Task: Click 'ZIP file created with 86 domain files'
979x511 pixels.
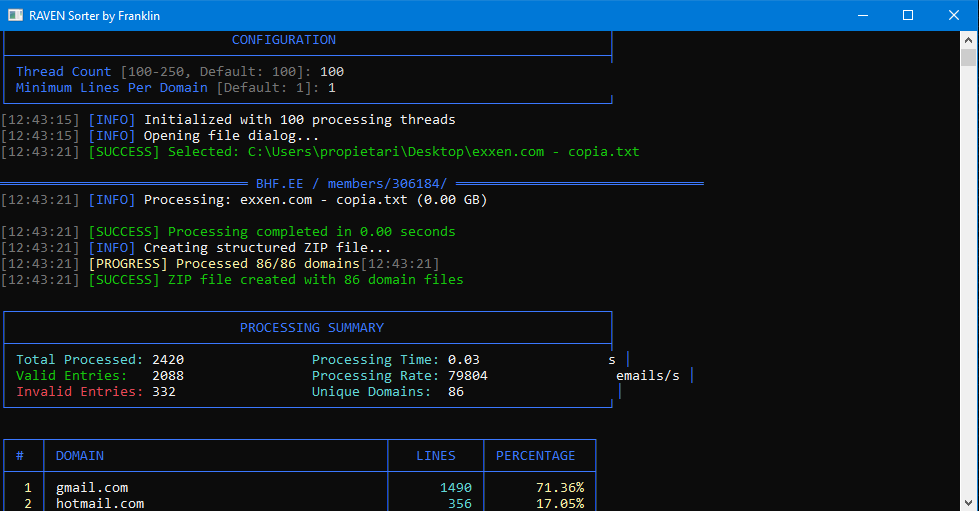Action: [x=315, y=280]
